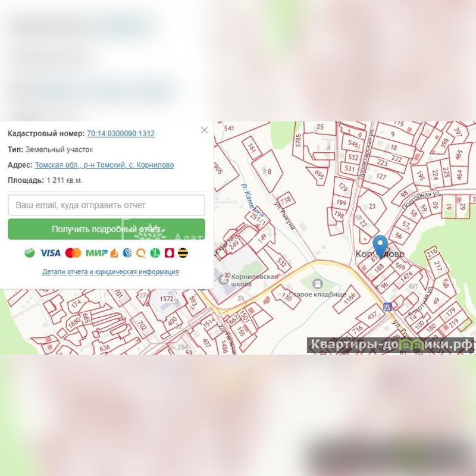Select the Sberbank payment icon
The image size is (476, 476).
[29, 253]
